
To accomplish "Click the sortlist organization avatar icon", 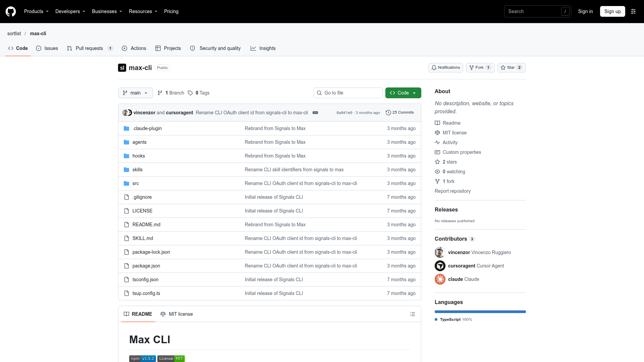I will 122,68.
